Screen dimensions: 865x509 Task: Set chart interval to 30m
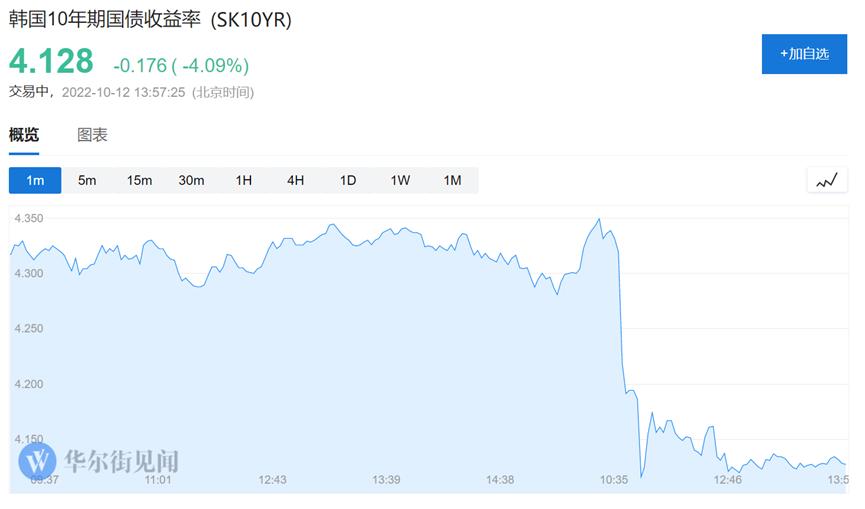pos(191,180)
